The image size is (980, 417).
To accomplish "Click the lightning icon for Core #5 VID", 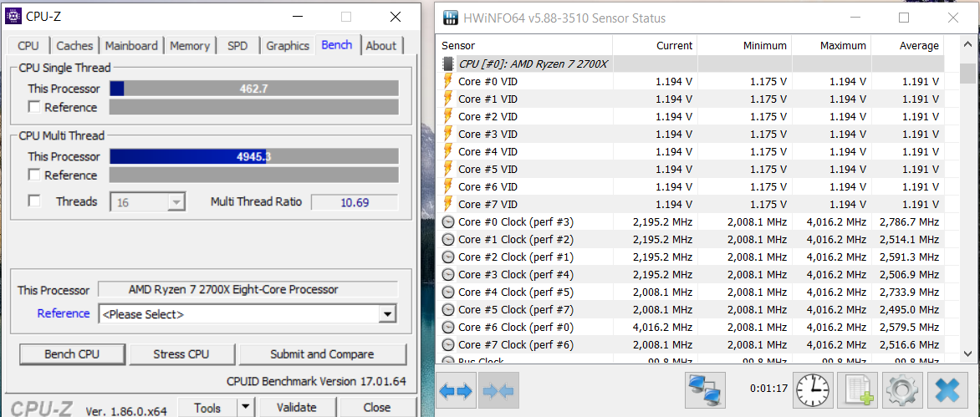I will pyautogui.click(x=448, y=169).
